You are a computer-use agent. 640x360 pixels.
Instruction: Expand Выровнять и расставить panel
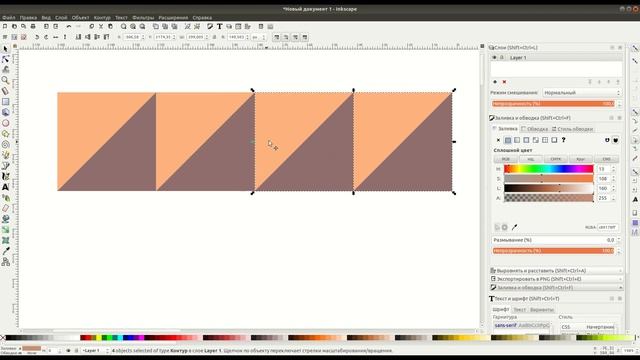point(556,271)
